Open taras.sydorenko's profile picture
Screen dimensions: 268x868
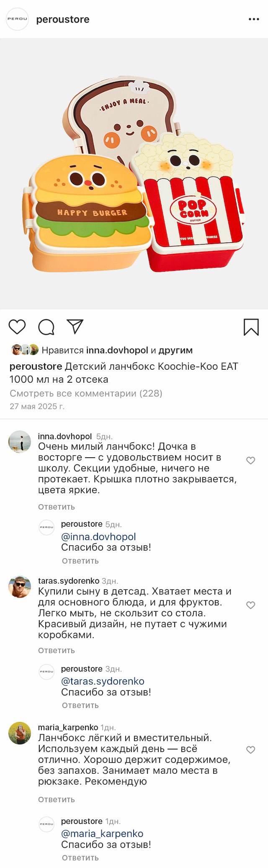click(x=20, y=586)
